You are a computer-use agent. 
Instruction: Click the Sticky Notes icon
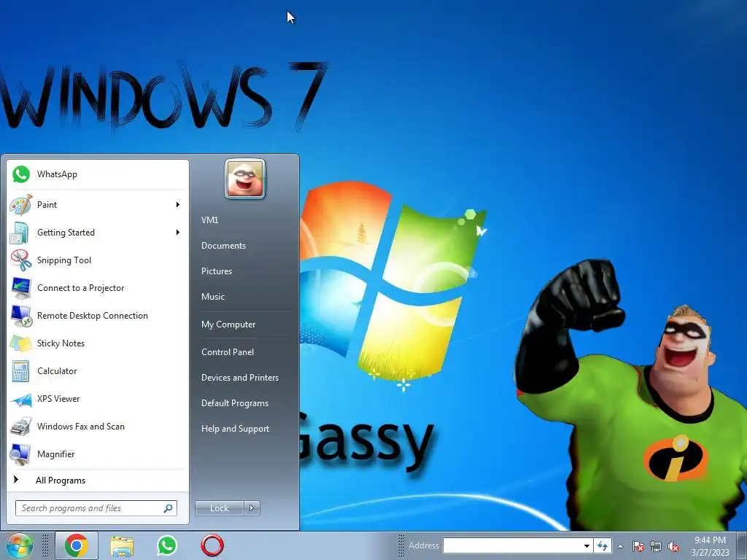[21, 343]
